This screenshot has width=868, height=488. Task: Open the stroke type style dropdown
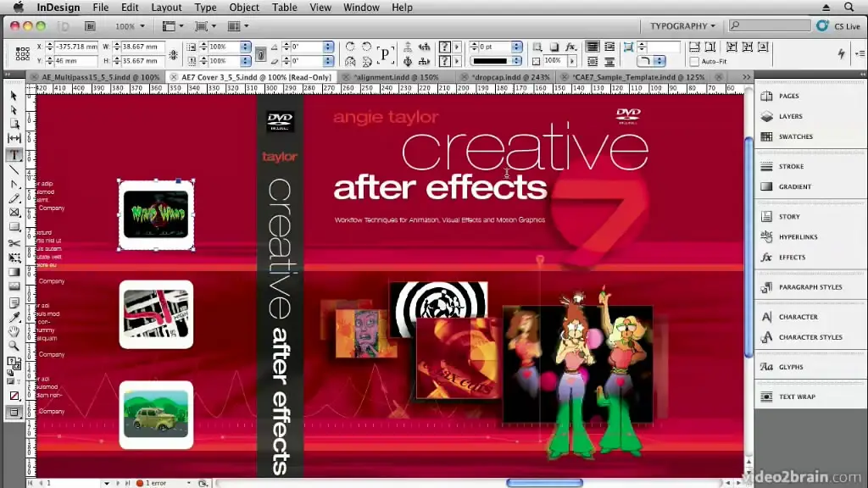(x=516, y=61)
